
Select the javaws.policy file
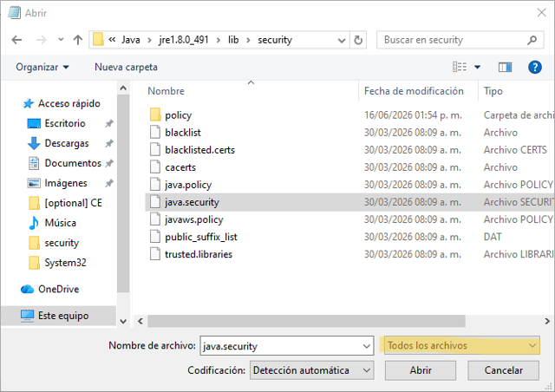(x=194, y=219)
